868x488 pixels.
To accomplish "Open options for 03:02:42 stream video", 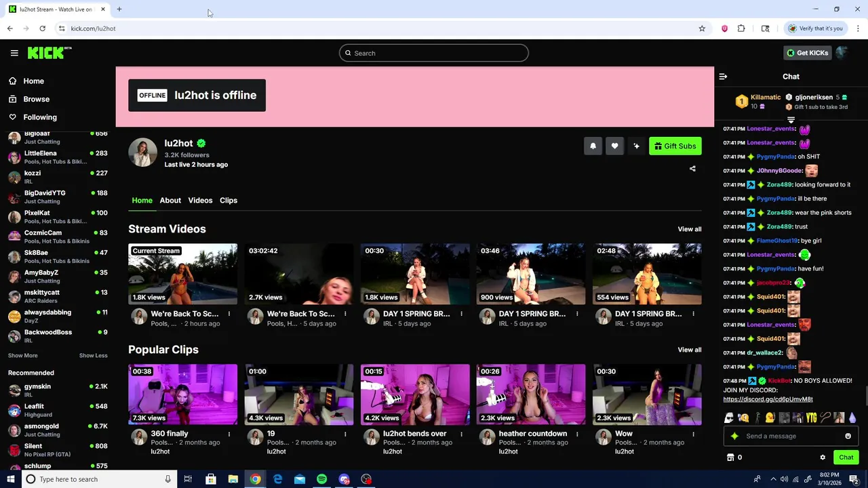I will click(x=345, y=314).
